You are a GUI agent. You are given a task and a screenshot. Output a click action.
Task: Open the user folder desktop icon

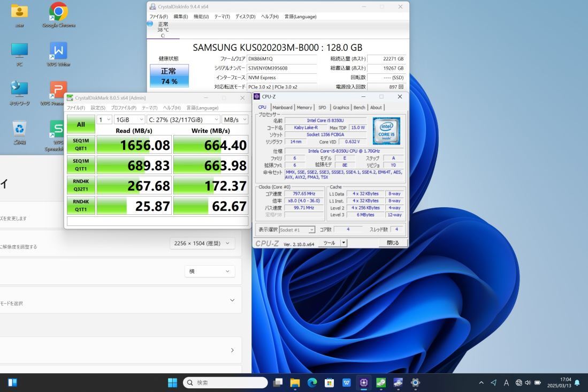point(19,15)
